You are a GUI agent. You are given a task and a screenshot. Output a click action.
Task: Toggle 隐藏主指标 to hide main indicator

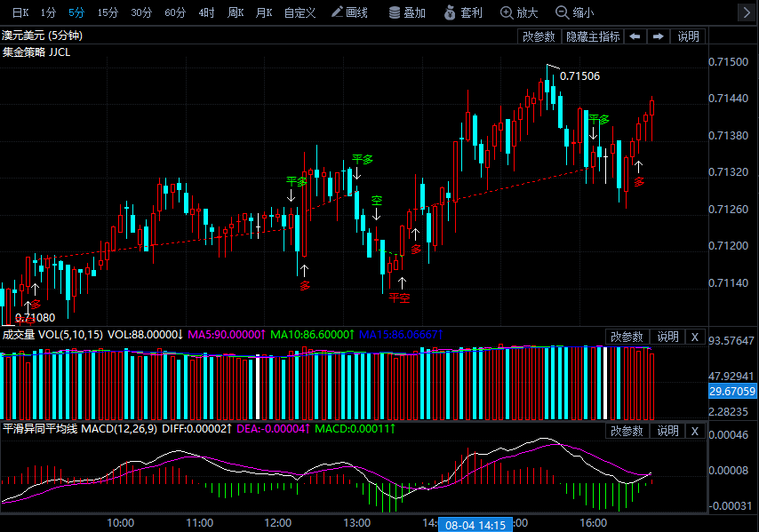click(x=593, y=36)
